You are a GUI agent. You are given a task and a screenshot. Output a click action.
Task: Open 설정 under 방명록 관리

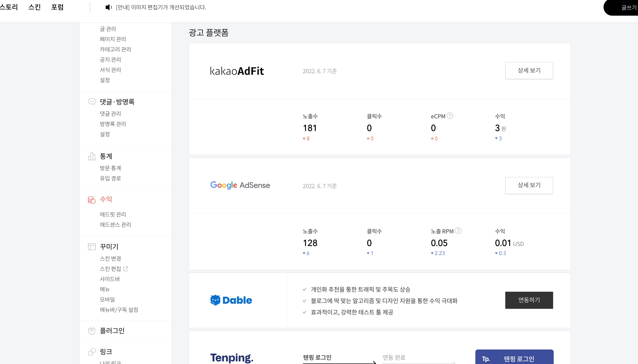coord(105,134)
